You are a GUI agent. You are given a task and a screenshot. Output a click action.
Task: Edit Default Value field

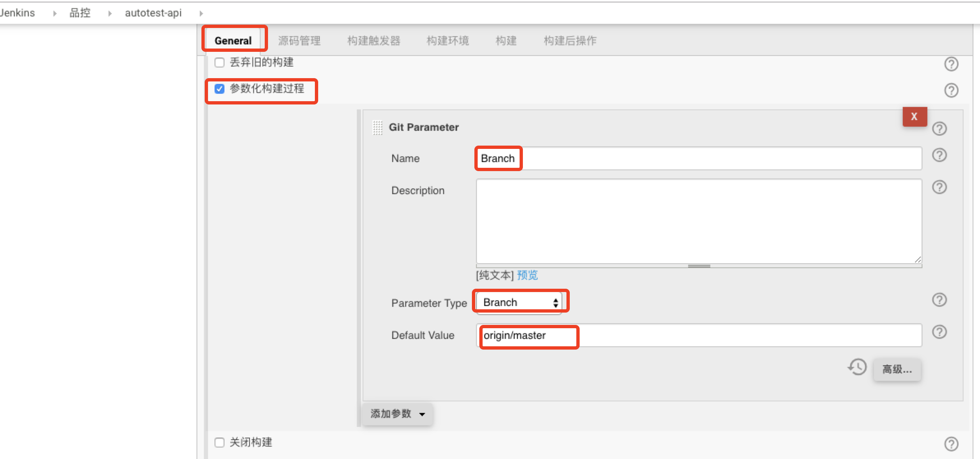[x=699, y=336]
